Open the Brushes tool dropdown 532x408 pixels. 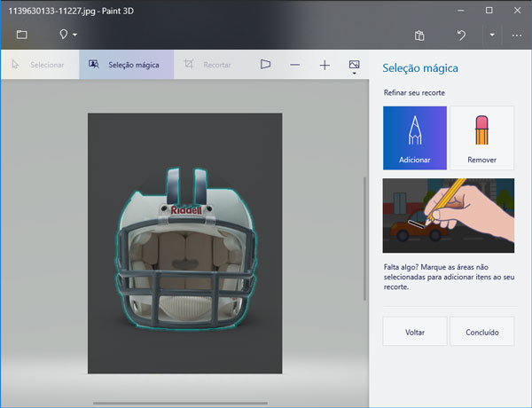[x=68, y=35]
